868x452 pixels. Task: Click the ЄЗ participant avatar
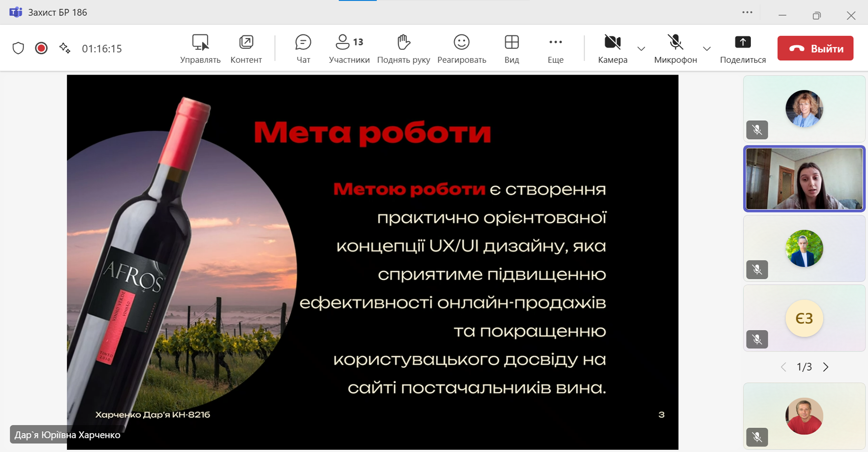[x=804, y=319]
